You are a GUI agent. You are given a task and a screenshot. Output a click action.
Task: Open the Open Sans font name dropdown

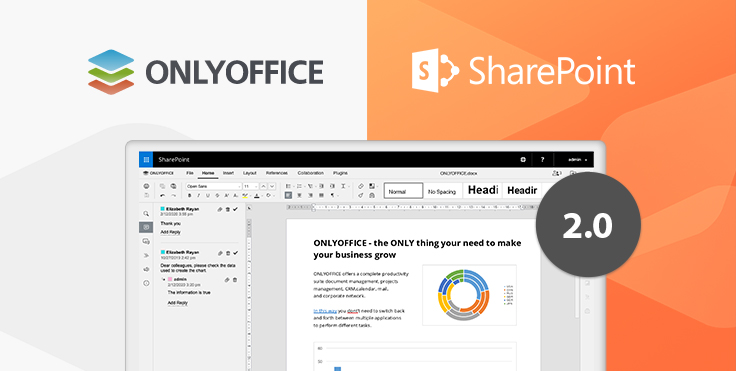[x=214, y=186]
